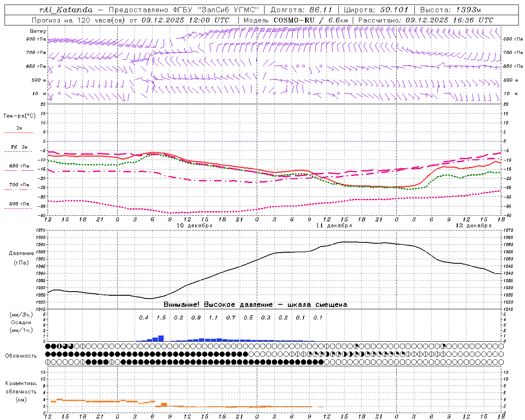The width and height of the screenshot is (525, 420).
Task: Click the 0.4 precipitation total value
Action: click(x=144, y=318)
